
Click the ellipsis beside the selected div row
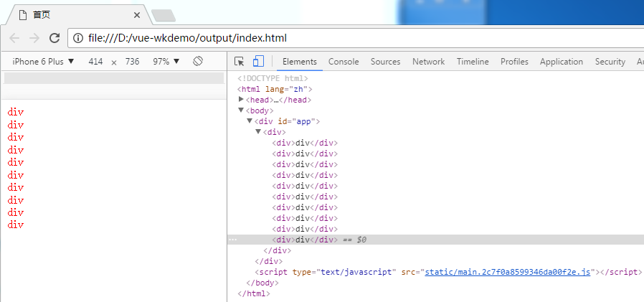coord(232,240)
